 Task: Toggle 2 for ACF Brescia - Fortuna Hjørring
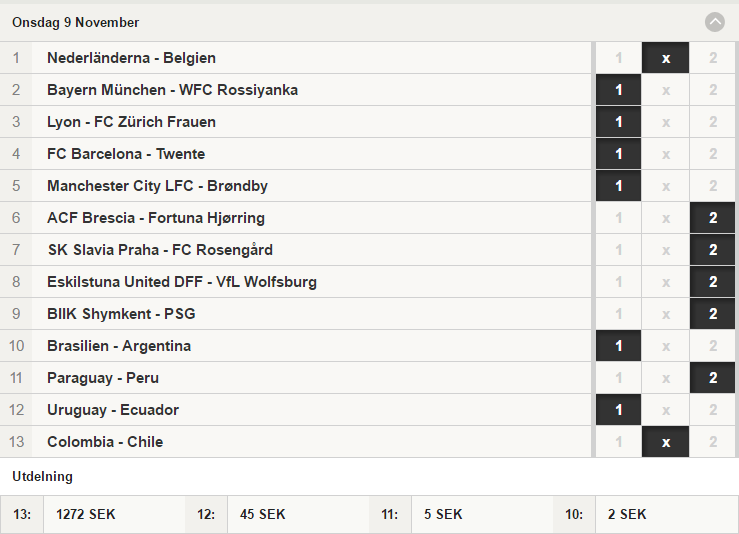(x=713, y=218)
